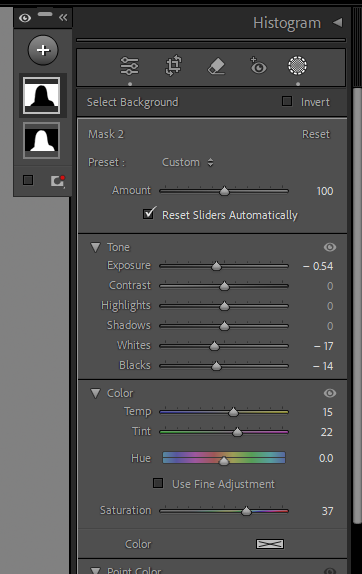
Task: Click the Mask 2 title text
Action: point(106,134)
